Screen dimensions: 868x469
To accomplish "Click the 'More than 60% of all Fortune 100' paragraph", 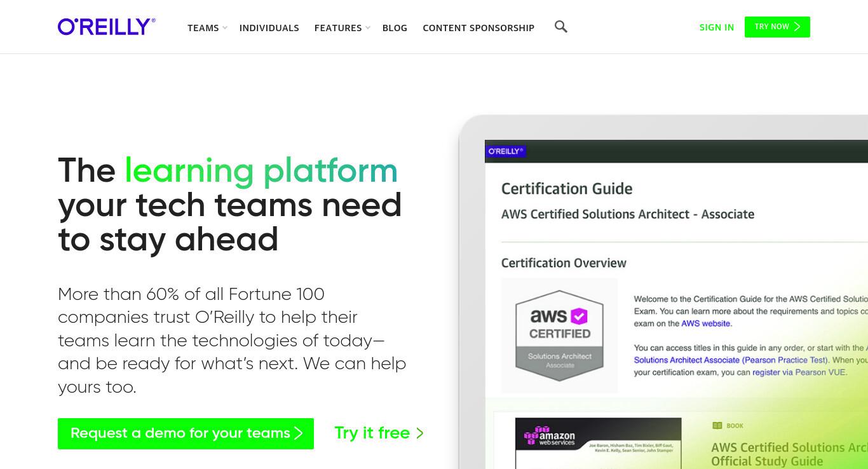I will (x=232, y=341).
